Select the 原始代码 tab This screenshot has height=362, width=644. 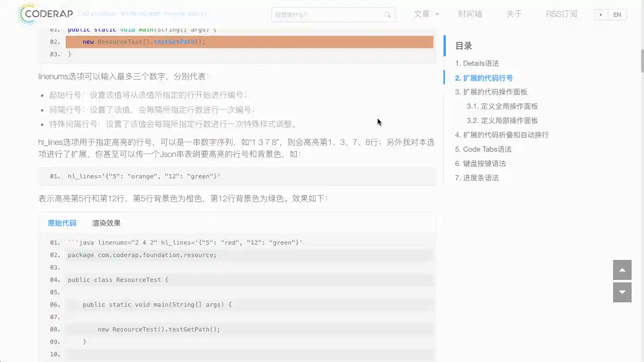tap(61, 223)
